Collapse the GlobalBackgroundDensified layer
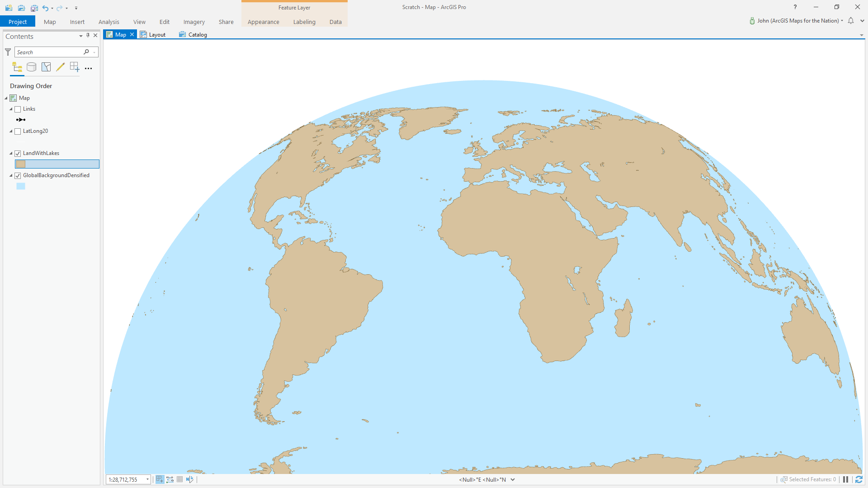Screen dimensions: 868x488 (x=11, y=176)
